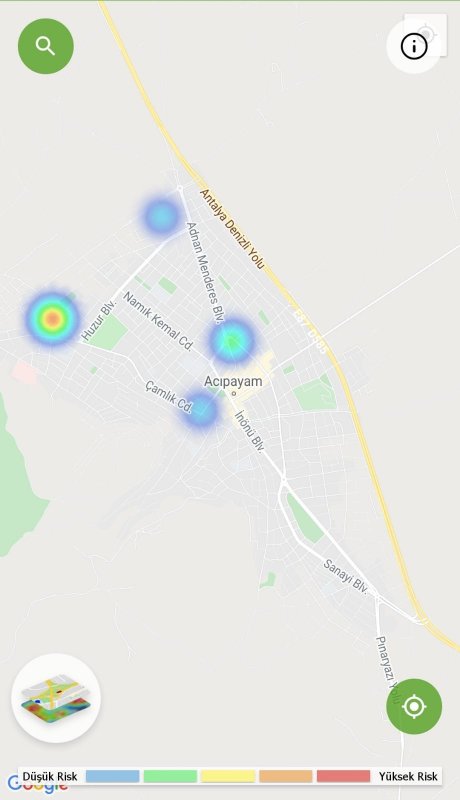
Task: Center map with green location target button
Action: click(x=414, y=707)
